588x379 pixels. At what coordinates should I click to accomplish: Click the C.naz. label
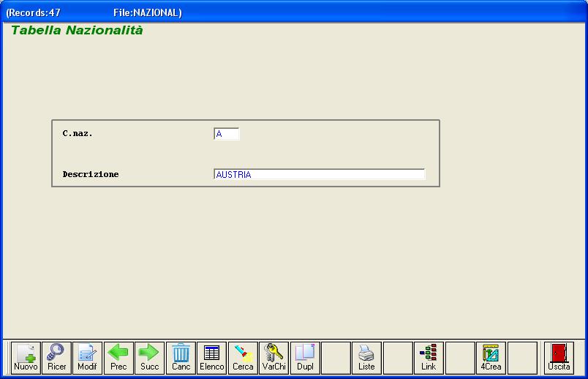tap(78, 133)
